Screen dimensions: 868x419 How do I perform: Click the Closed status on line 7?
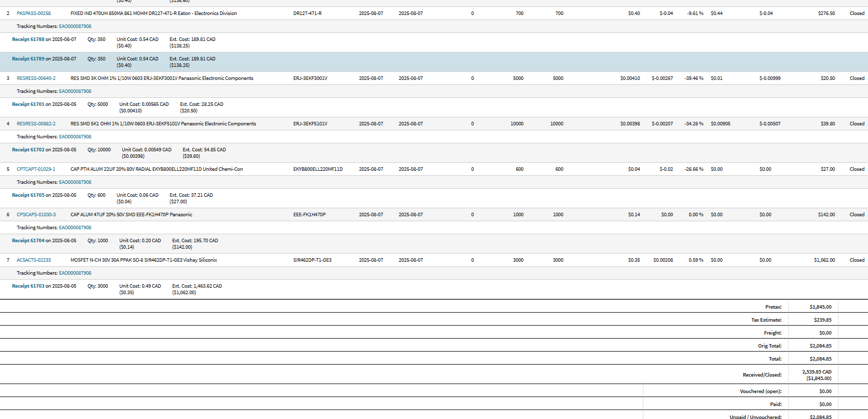[857, 260]
